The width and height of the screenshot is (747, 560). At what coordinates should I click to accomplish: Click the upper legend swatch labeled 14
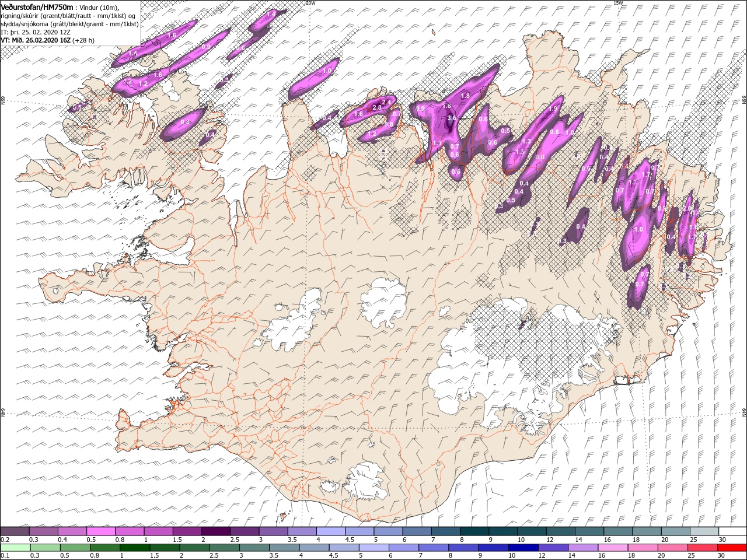click(589, 531)
